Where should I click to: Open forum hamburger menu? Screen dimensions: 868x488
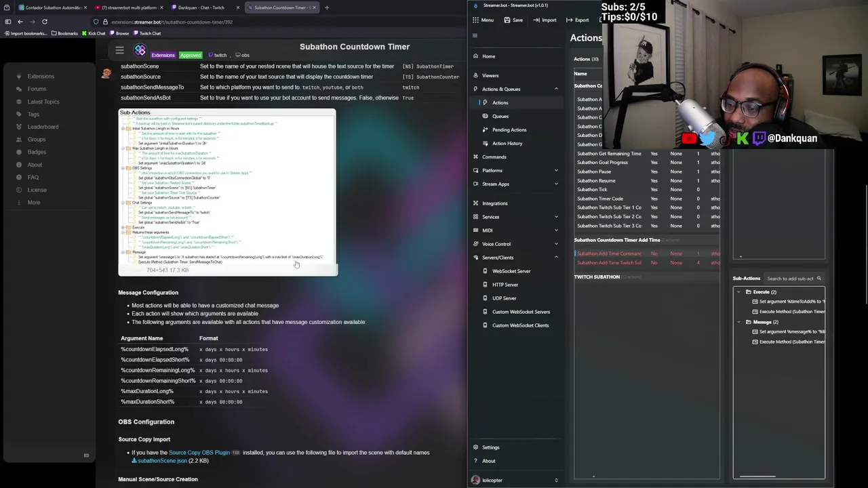click(x=119, y=50)
